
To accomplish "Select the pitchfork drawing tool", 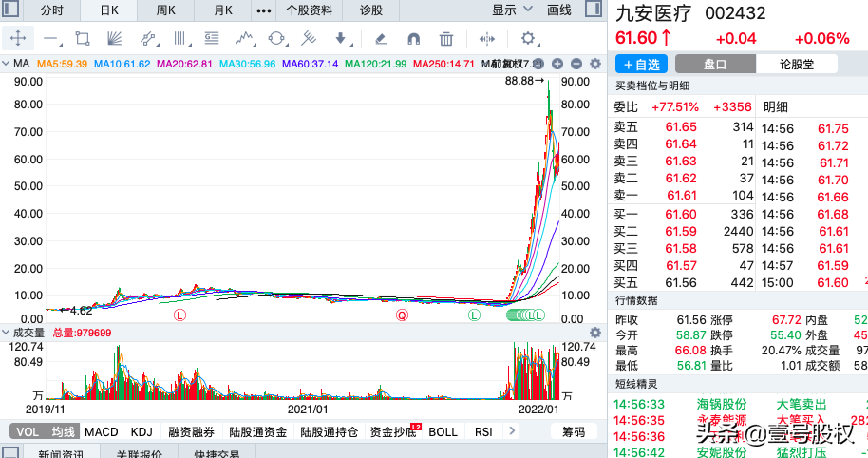I will pos(309,38).
